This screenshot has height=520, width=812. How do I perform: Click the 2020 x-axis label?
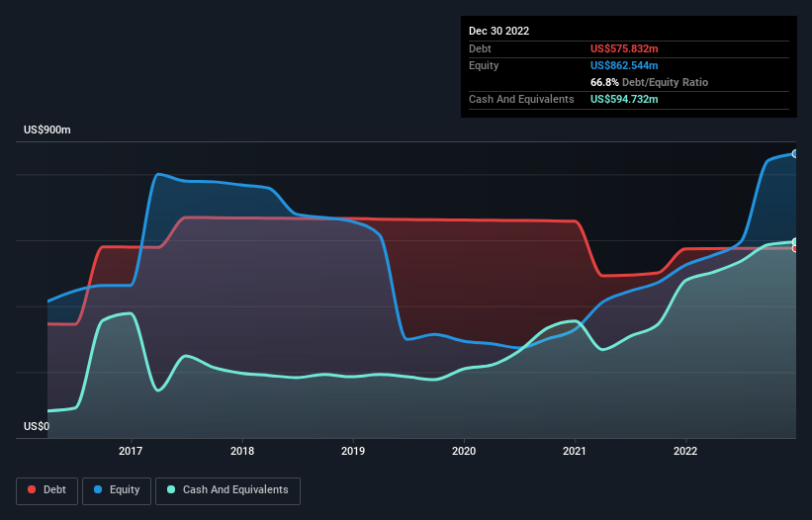pos(464,451)
